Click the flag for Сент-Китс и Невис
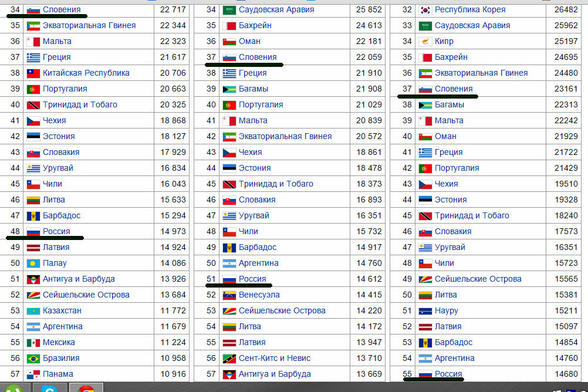The height and width of the screenshot is (392, 588). coord(229,359)
